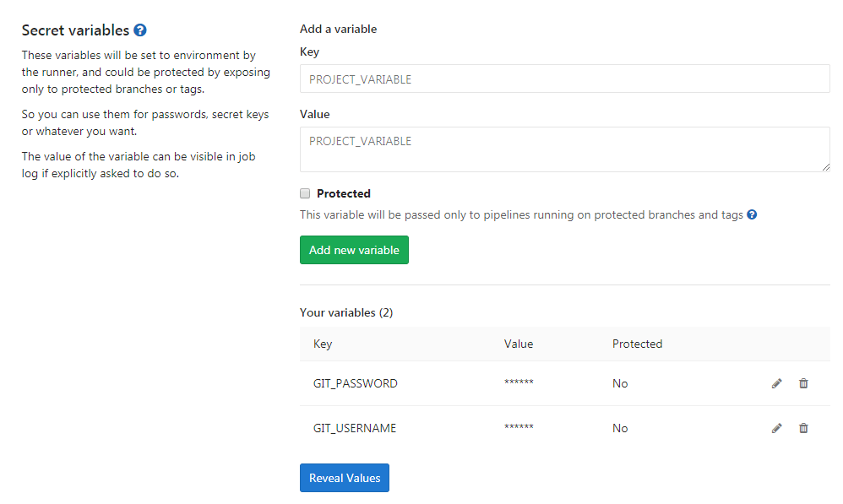843x504 pixels.
Task: Edit the GIT_USERNAME variable pencil icon
Action: pyautogui.click(x=776, y=428)
